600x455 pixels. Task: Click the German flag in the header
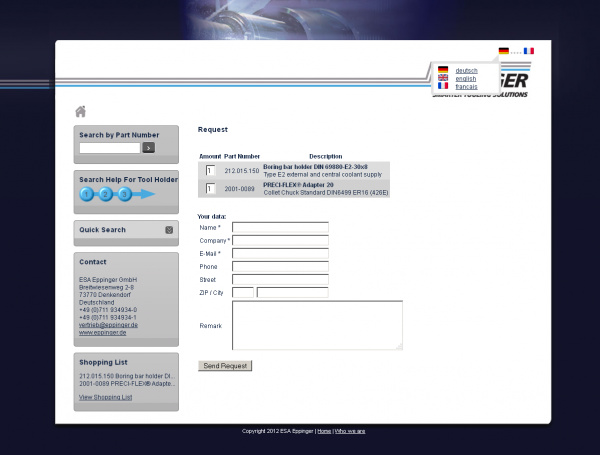tap(503, 51)
